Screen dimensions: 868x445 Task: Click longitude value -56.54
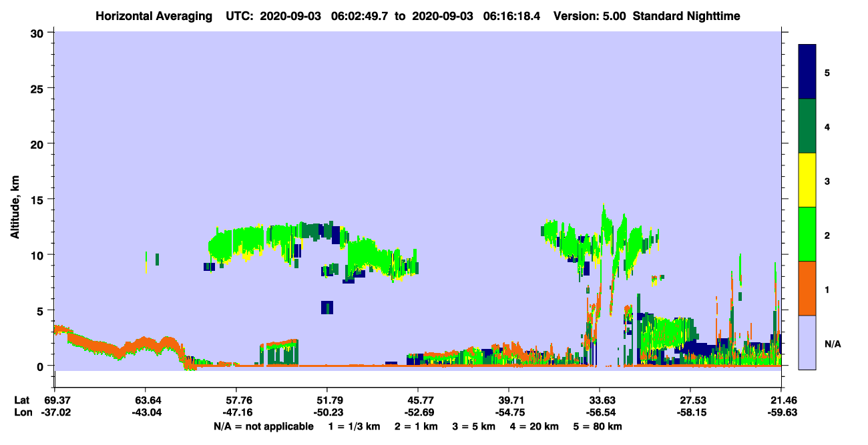[x=600, y=412]
